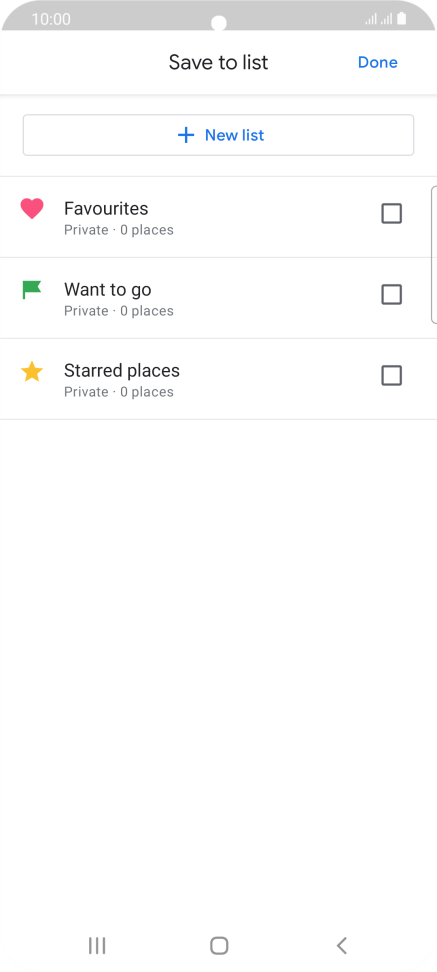The width and height of the screenshot is (437, 972).
Task: Tap the yellow star Starred places icon
Action: [x=32, y=371]
